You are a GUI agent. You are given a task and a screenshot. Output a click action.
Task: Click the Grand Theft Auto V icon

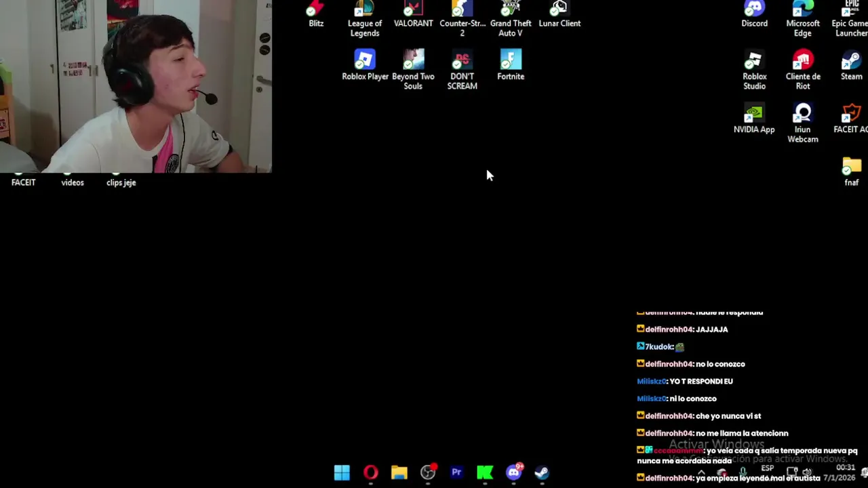click(x=511, y=18)
